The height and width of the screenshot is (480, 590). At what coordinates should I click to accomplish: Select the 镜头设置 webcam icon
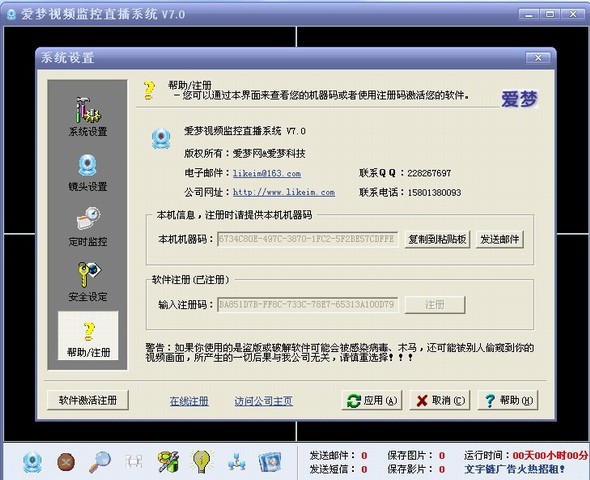[x=88, y=166]
